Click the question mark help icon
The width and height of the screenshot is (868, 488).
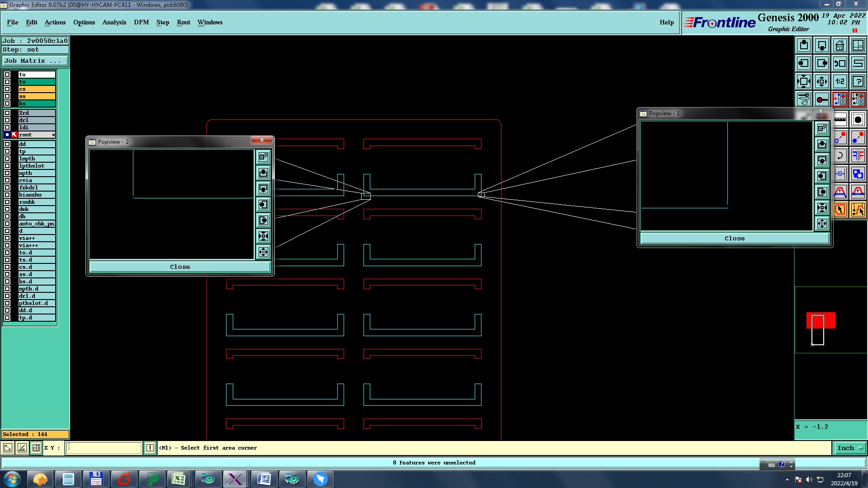(x=858, y=81)
